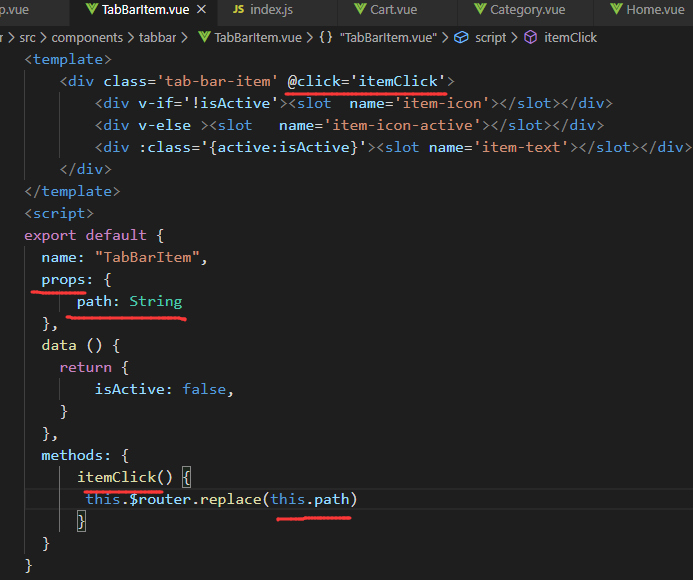Viewport: 693px width, 580px height.
Task: Click the Vue icon on Cart.vue tab
Action: click(359, 10)
